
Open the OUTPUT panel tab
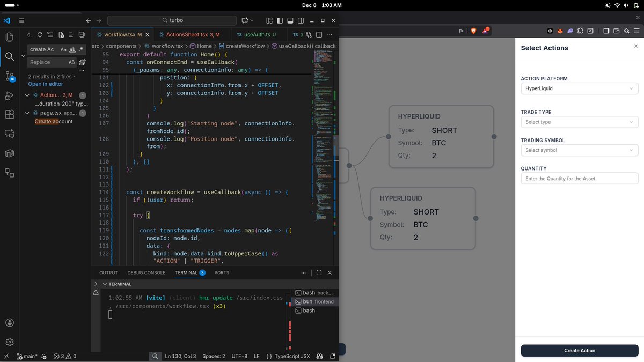click(108, 272)
